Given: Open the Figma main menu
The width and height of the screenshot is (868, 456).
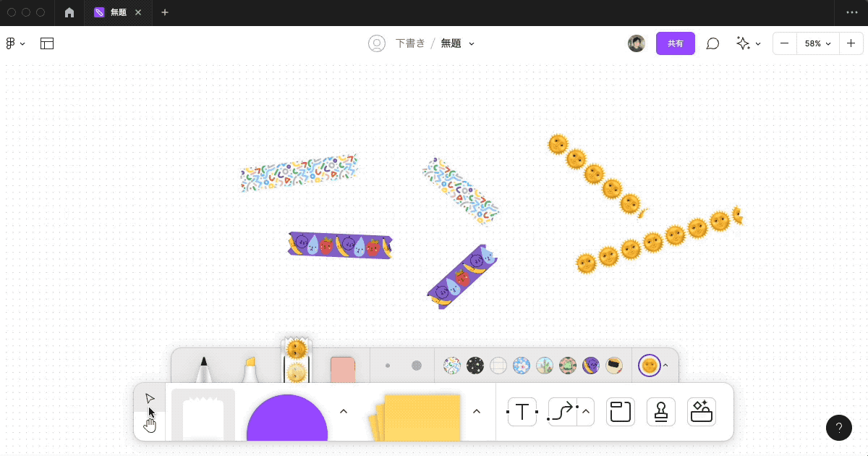Looking at the screenshot, I should pos(14,43).
